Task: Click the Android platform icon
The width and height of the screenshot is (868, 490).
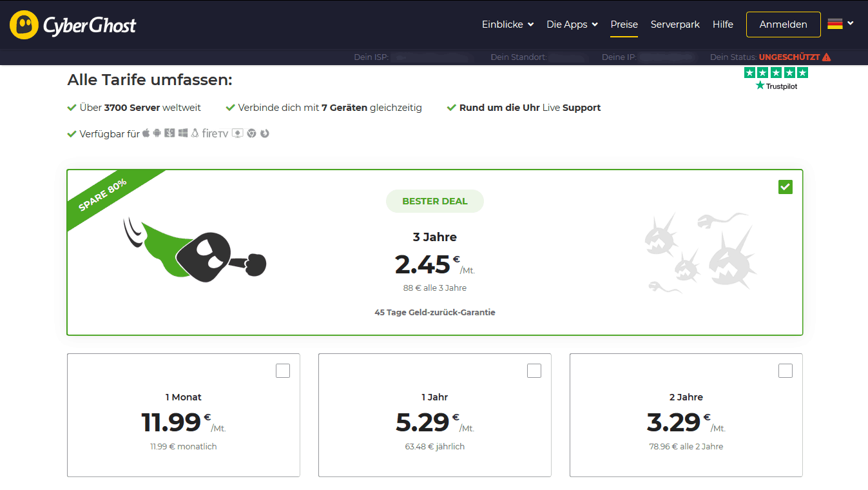Action: point(157,133)
